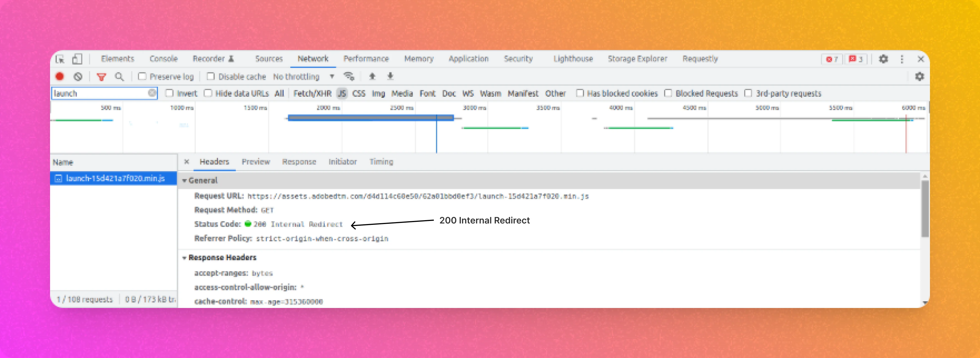Filter by Doc requests
The width and height of the screenshot is (980, 358).
click(x=449, y=93)
